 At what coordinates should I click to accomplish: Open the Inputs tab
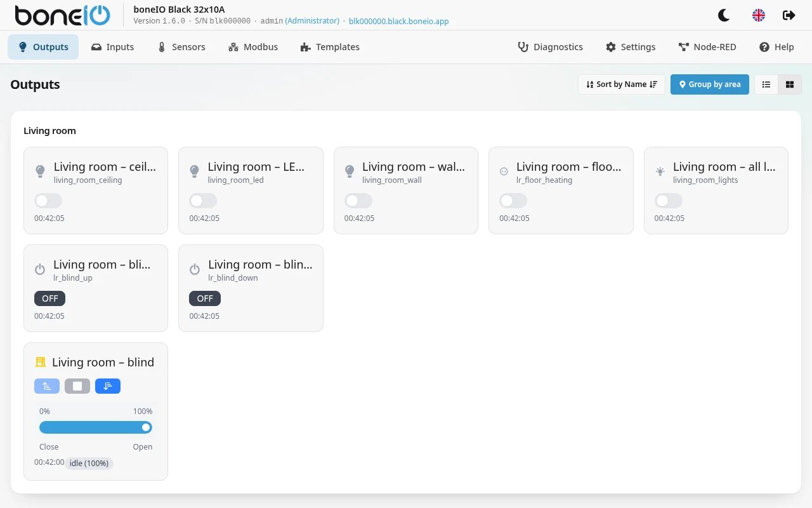click(x=112, y=47)
